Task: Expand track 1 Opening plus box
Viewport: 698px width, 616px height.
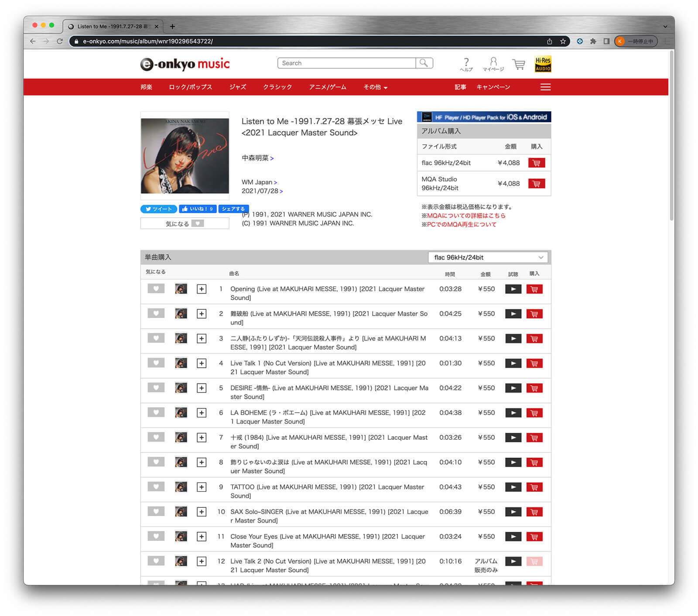Action: (201, 289)
